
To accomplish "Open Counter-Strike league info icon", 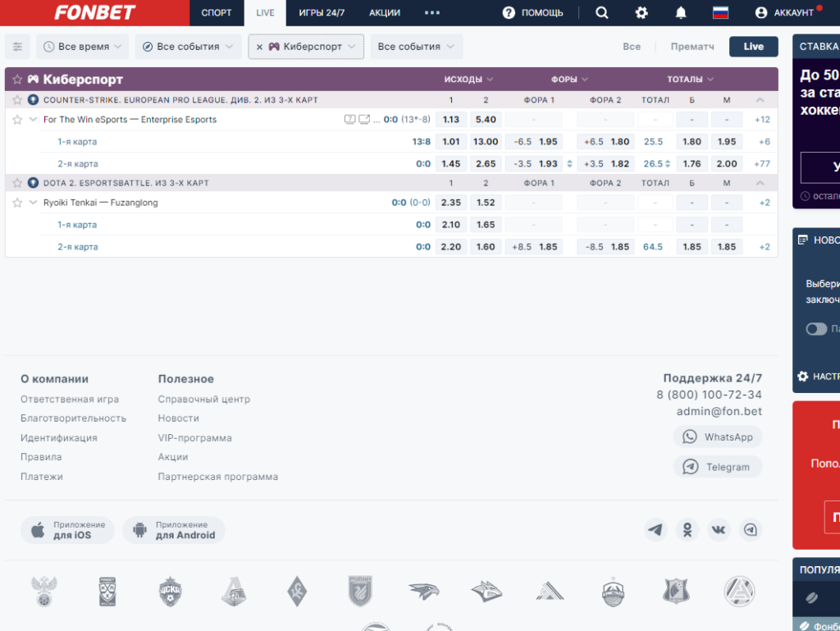I will (33, 99).
